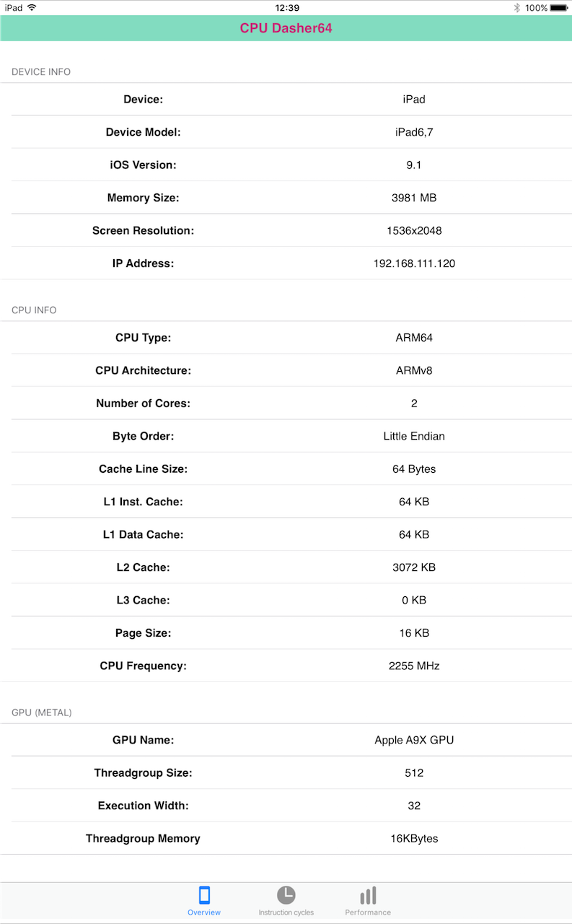Tap the L2 Cache value

(x=414, y=567)
